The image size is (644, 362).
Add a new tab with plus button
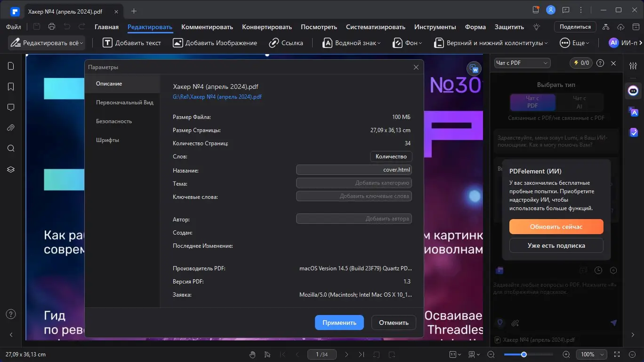point(134,11)
